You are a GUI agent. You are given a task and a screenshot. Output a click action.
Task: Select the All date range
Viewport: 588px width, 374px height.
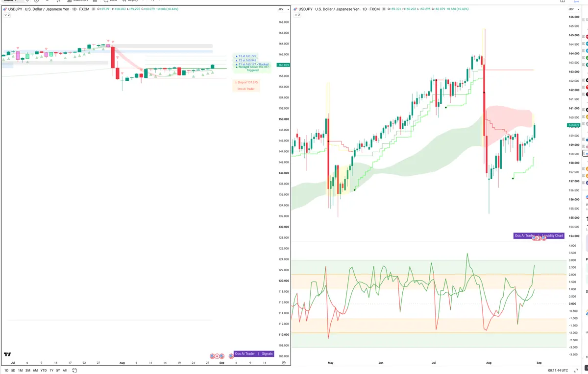tap(65, 371)
